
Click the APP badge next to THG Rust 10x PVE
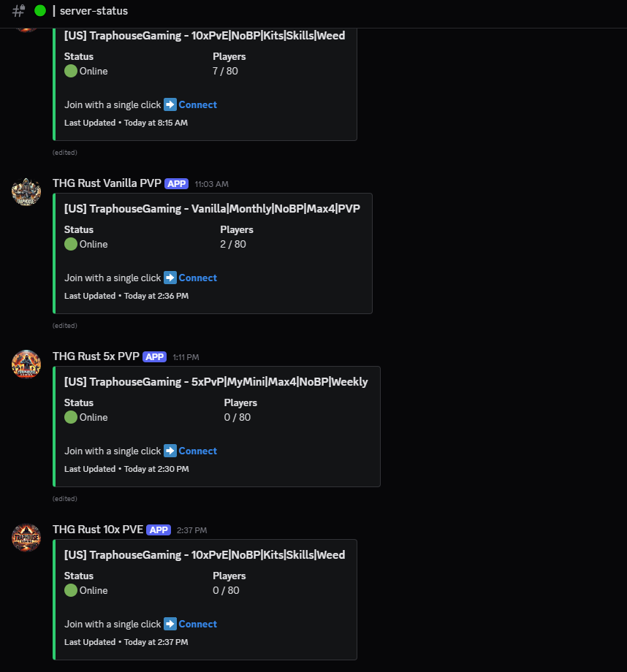tap(158, 530)
